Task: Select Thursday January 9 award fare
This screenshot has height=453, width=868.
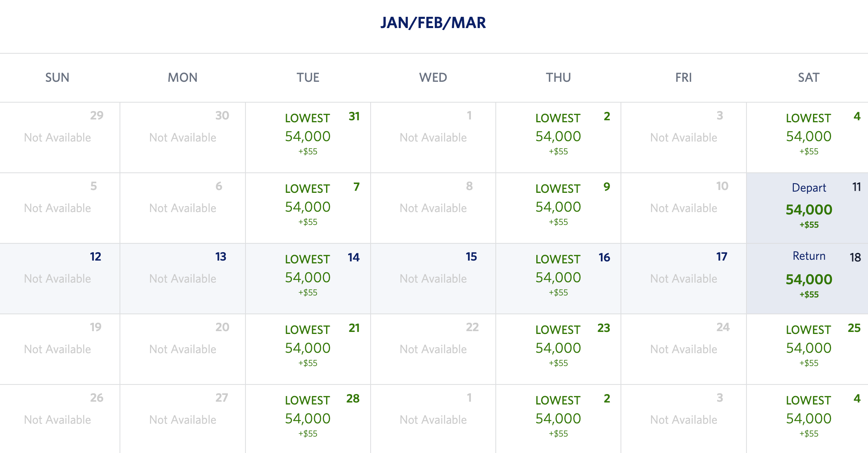Action: coord(558,206)
